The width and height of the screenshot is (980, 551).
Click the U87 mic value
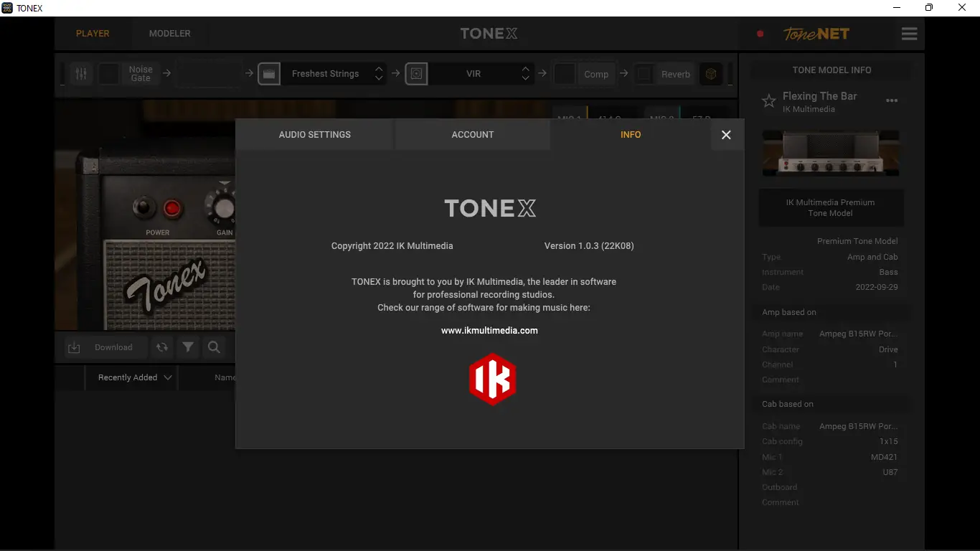click(890, 472)
